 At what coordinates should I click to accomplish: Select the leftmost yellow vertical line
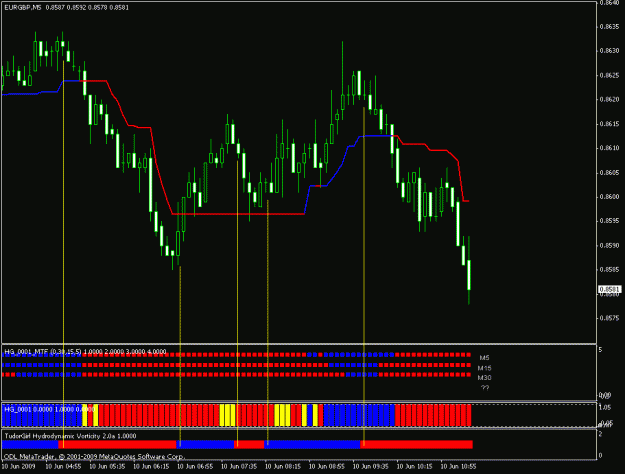click(x=63, y=254)
